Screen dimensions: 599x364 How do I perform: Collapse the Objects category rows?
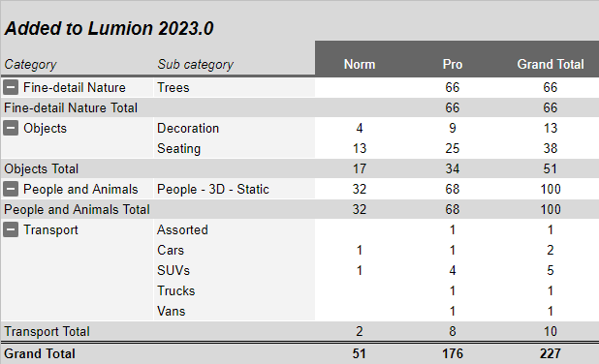tap(11, 128)
